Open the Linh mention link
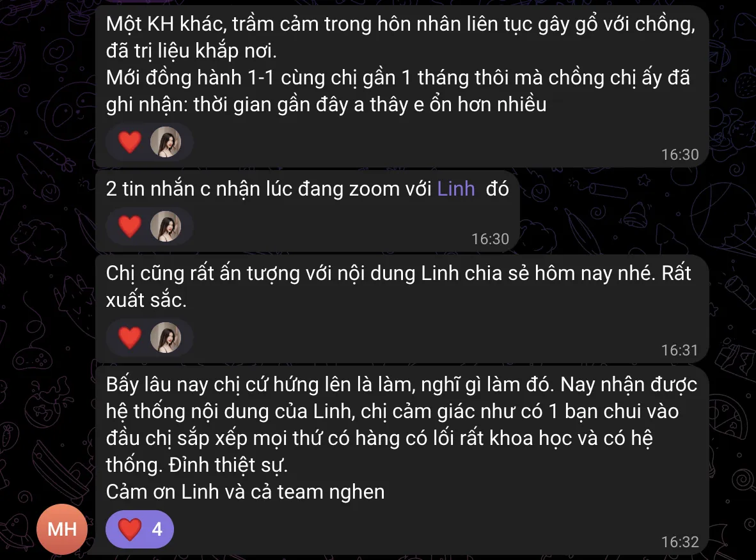This screenshot has width=756, height=560. click(x=455, y=189)
